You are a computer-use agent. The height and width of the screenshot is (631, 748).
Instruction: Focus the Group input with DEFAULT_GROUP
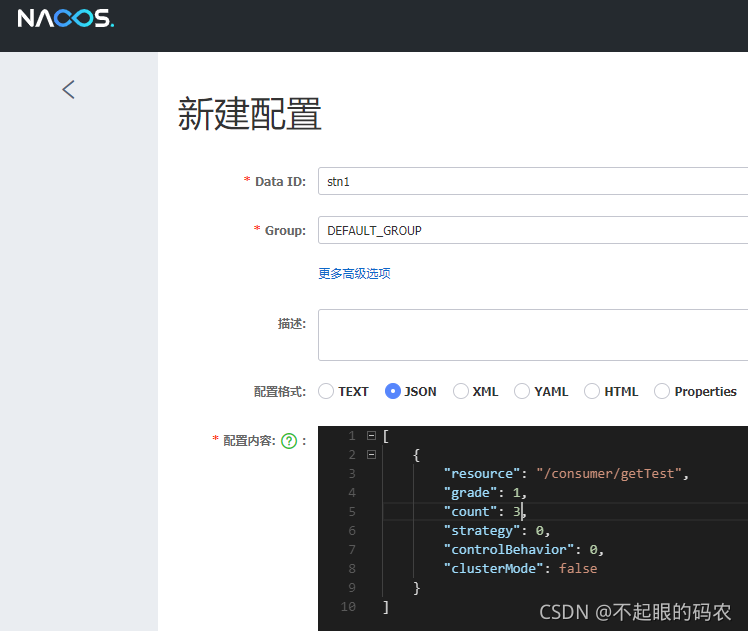(533, 230)
